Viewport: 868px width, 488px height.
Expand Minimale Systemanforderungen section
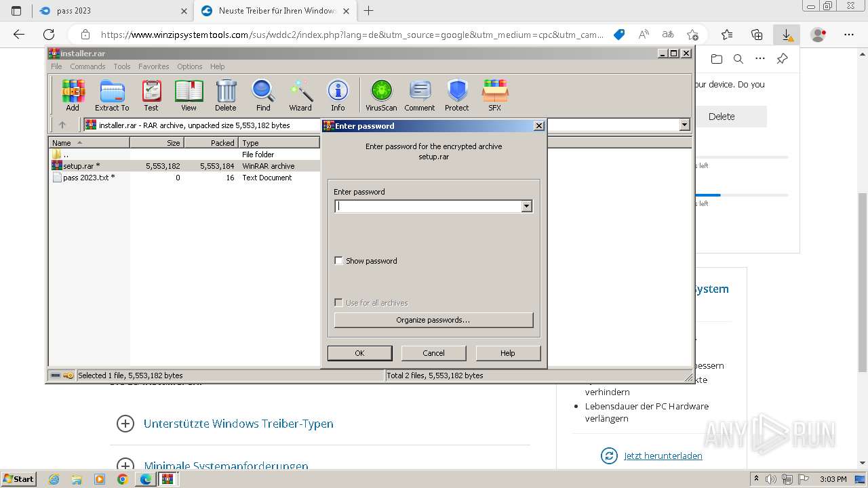(125, 466)
